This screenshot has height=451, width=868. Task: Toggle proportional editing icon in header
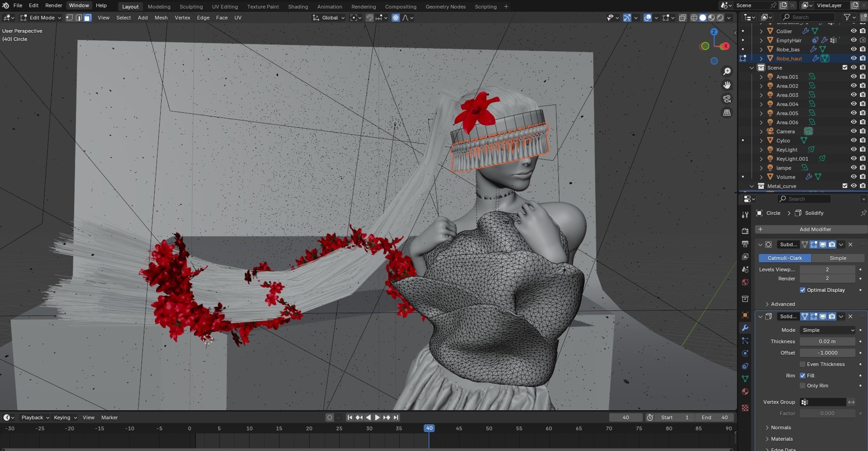(396, 18)
